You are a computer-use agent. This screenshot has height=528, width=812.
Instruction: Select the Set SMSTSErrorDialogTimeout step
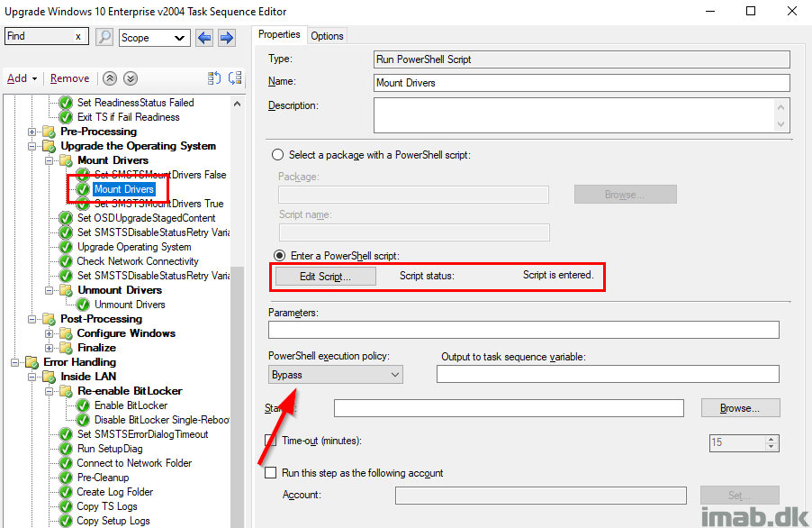(x=142, y=434)
